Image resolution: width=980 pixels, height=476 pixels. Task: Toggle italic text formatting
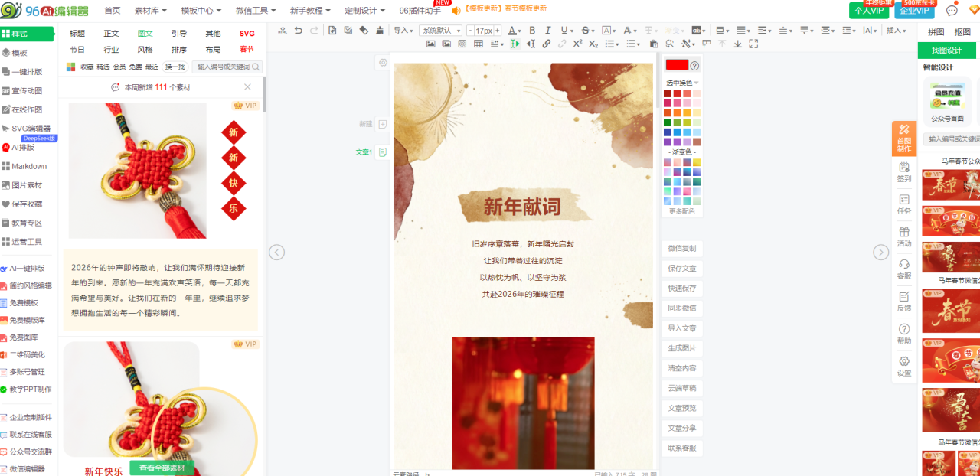[547, 31]
